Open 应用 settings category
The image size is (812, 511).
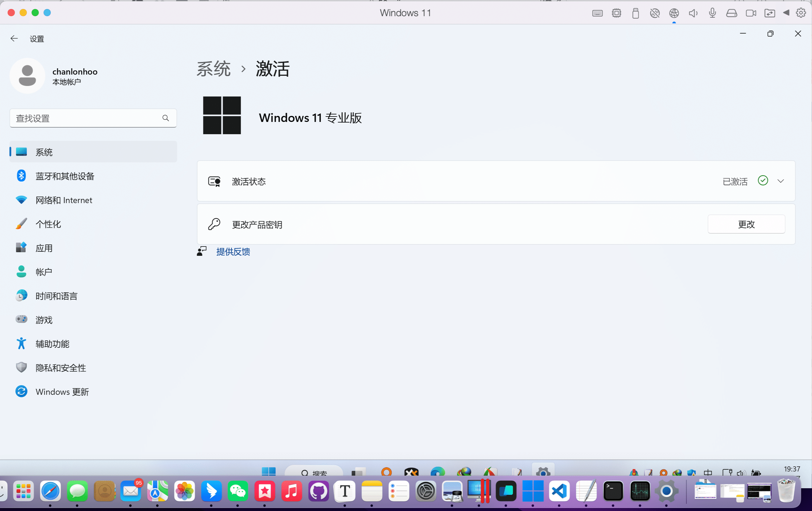click(x=93, y=248)
